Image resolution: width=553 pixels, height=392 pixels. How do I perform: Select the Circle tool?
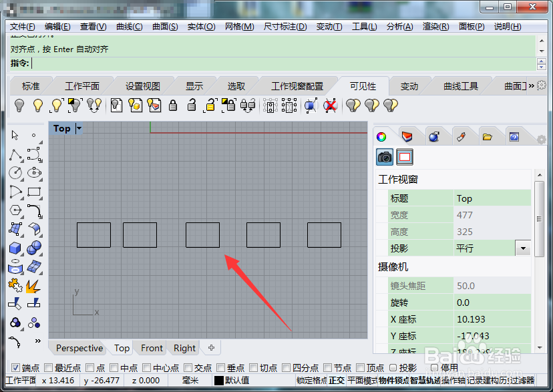[15, 173]
